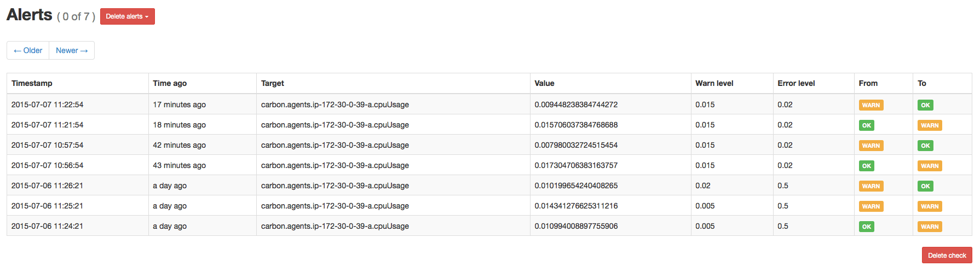The width and height of the screenshot is (980, 266).
Task: Click the Warn level column header
Action: click(714, 83)
